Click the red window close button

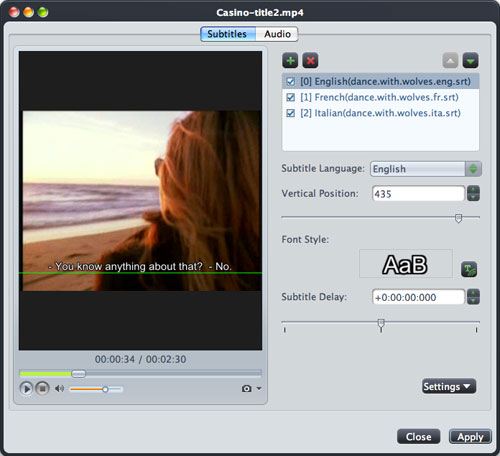click(x=14, y=12)
